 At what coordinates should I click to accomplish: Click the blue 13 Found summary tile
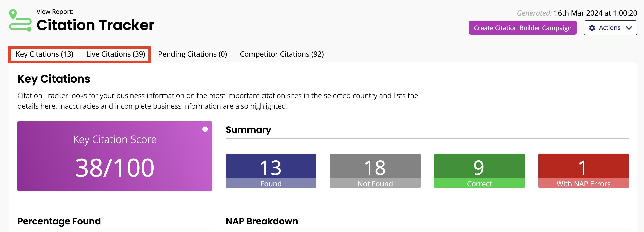pos(271,171)
